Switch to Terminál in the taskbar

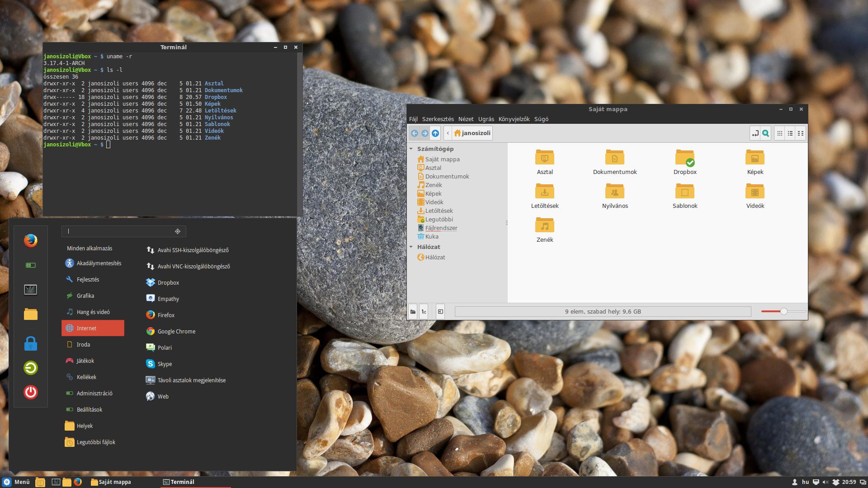coord(195,482)
